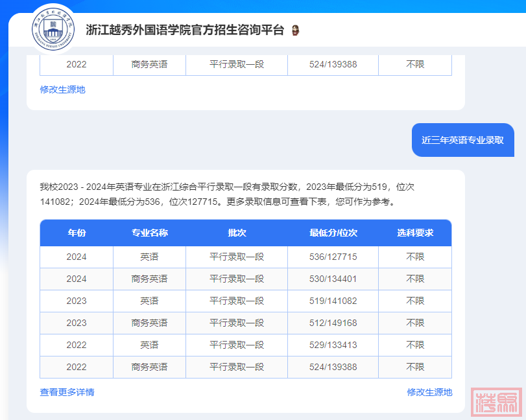Click the 年份 column header
The image size is (526, 420).
(77, 233)
